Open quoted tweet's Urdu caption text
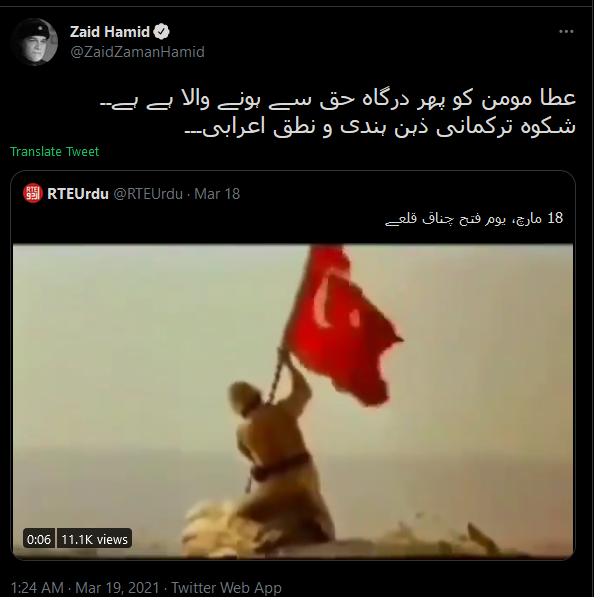The image size is (594, 597). [474, 219]
